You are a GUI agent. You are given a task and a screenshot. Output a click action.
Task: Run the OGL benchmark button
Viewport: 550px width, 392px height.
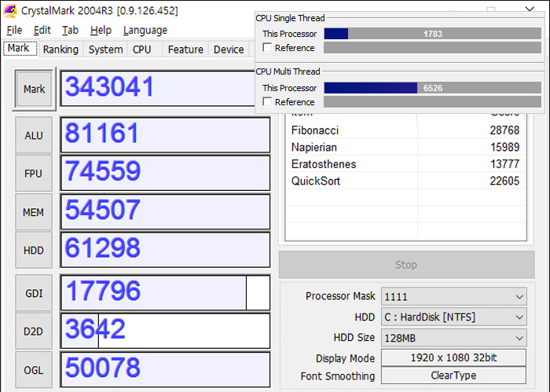pyautogui.click(x=34, y=370)
